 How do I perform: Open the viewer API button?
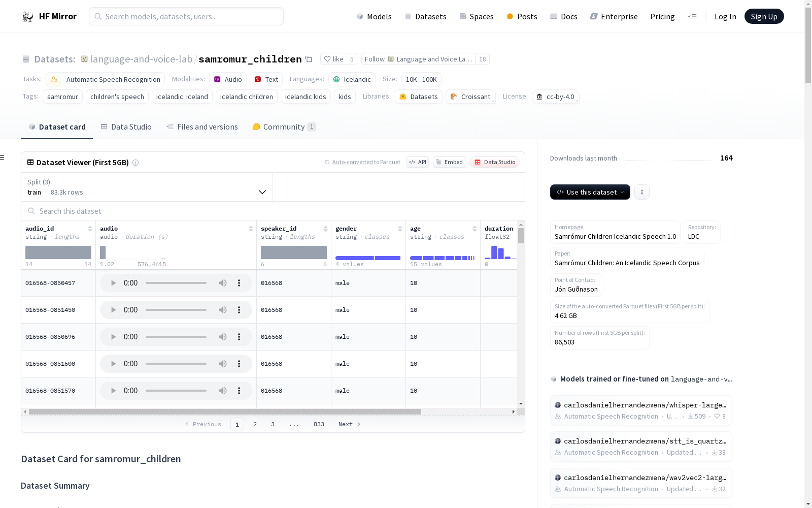point(418,162)
